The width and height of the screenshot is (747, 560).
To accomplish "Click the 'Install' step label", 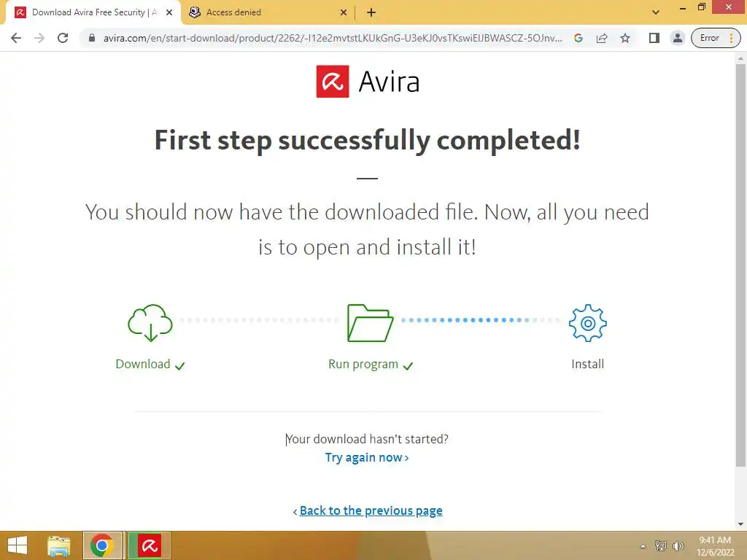I will tap(587, 365).
